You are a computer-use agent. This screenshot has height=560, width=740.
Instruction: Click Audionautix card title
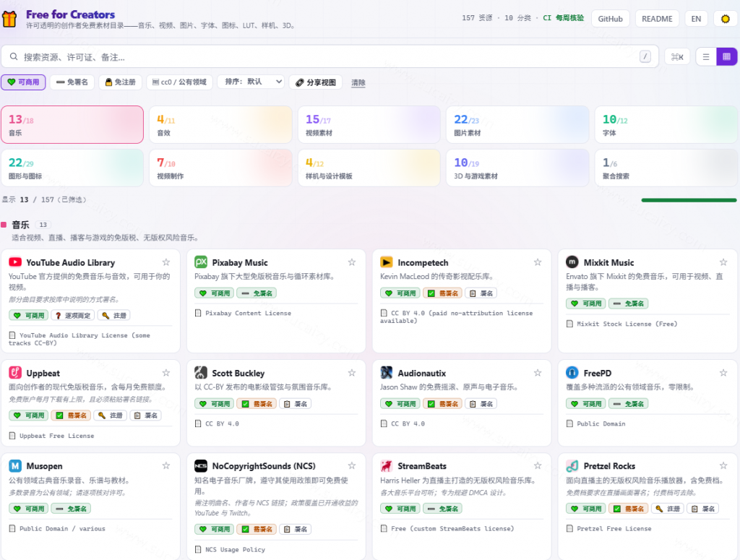422,373
